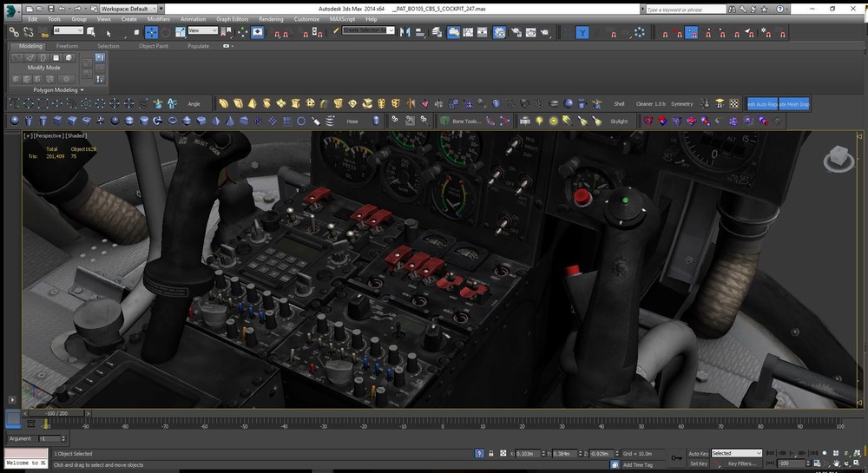Toggle Set Key mode

[698, 463]
